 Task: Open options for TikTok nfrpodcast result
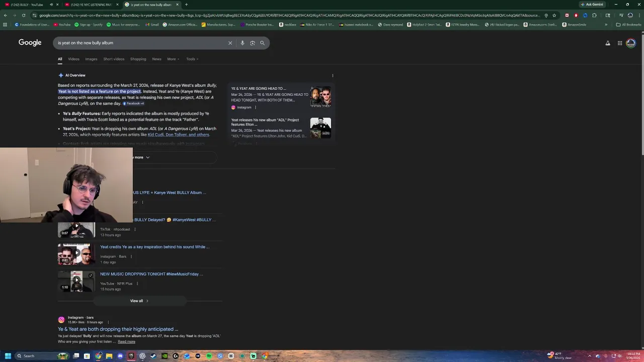tap(134, 229)
